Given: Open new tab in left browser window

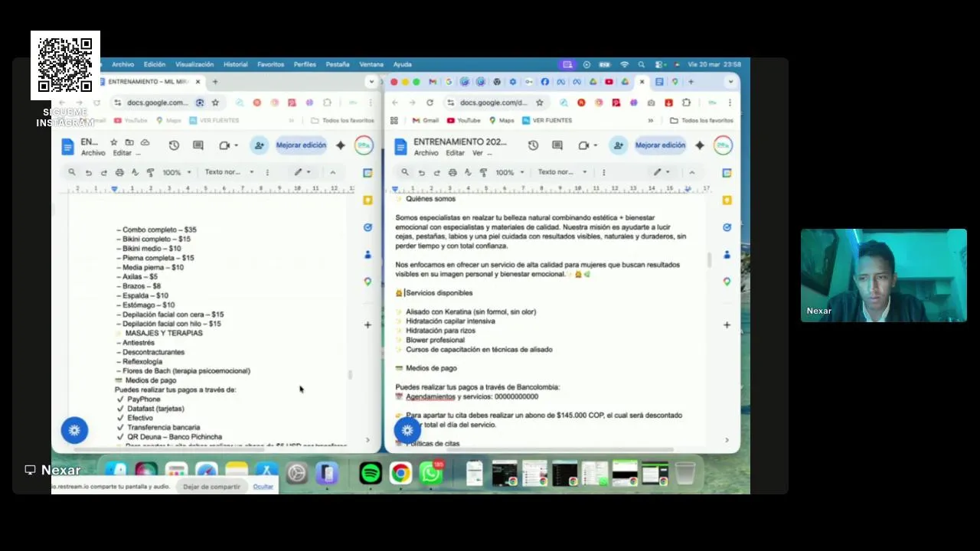Looking at the screenshot, I should [215, 82].
